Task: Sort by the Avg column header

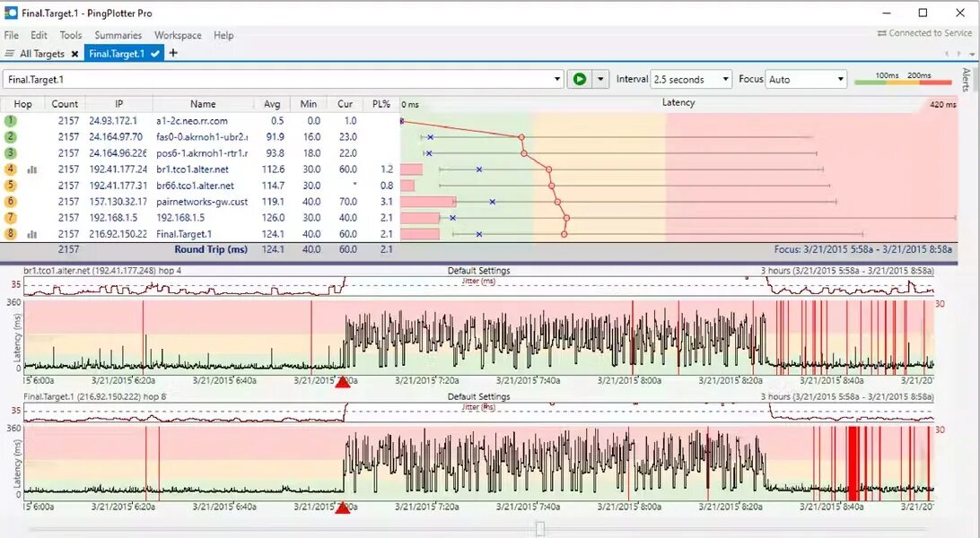Action: point(272,104)
